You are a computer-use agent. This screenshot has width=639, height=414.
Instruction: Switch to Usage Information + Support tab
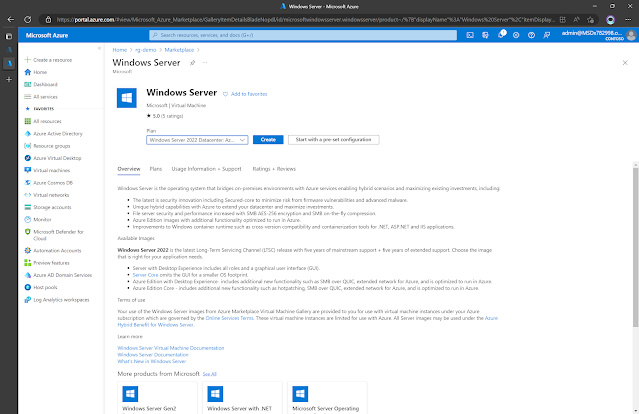(x=206, y=169)
